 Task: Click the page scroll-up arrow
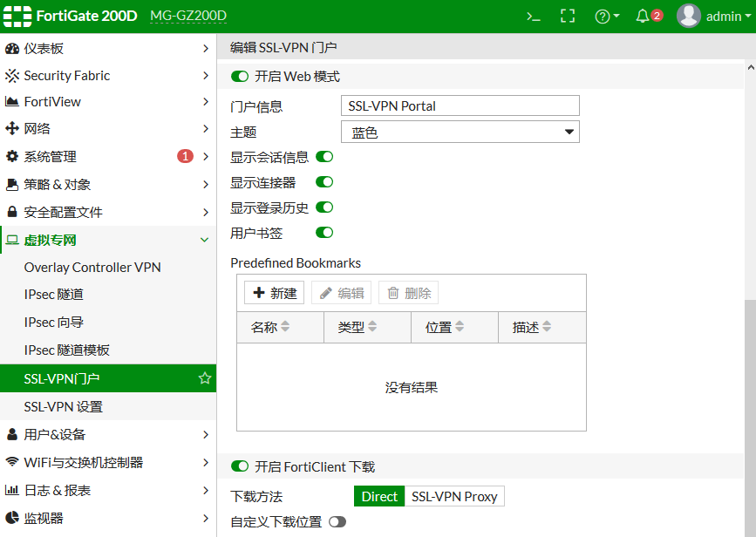[751, 67]
